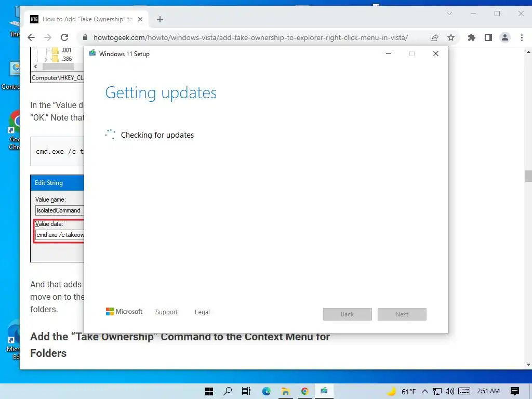Click the Support link in Windows 11 Setup
532x399 pixels.
pos(167,312)
